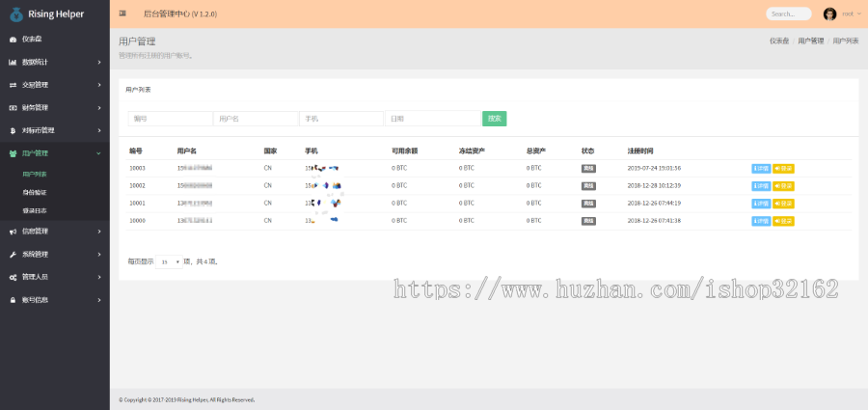Screen dimensions: 868x410
Task: Click 登录 button for user 10001
Action: coord(783,204)
